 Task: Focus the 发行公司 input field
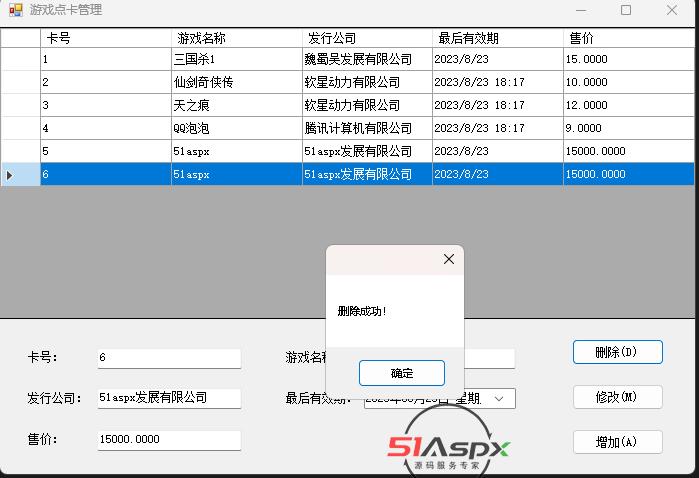point(169,398)
